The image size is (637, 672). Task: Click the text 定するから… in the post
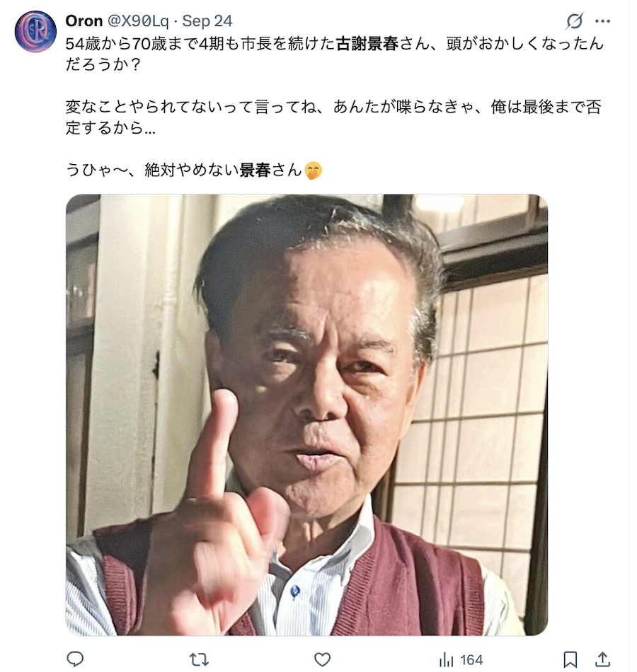click(x=110, y=128)
